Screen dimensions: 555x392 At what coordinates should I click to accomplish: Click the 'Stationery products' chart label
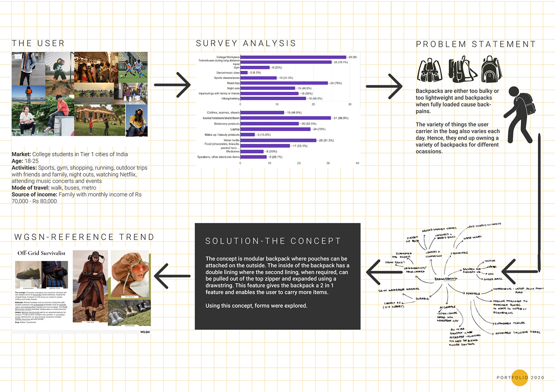[x=227, y=124]
